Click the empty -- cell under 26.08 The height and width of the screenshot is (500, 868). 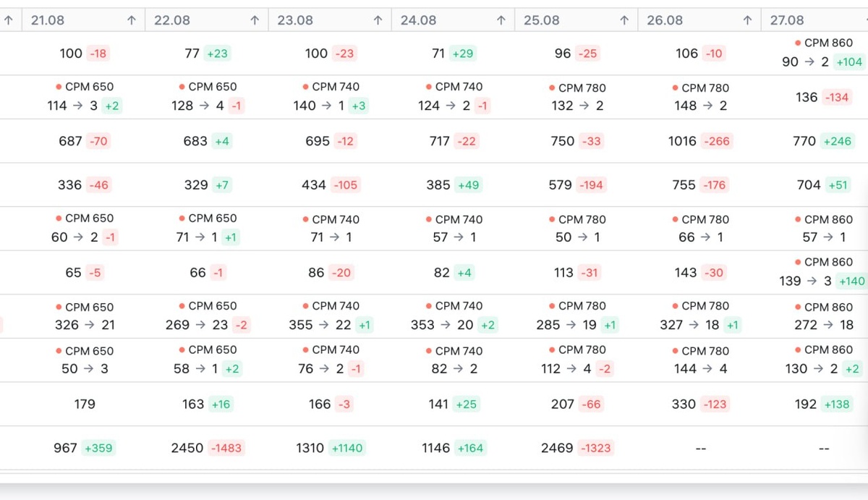(x=699, y=449)
